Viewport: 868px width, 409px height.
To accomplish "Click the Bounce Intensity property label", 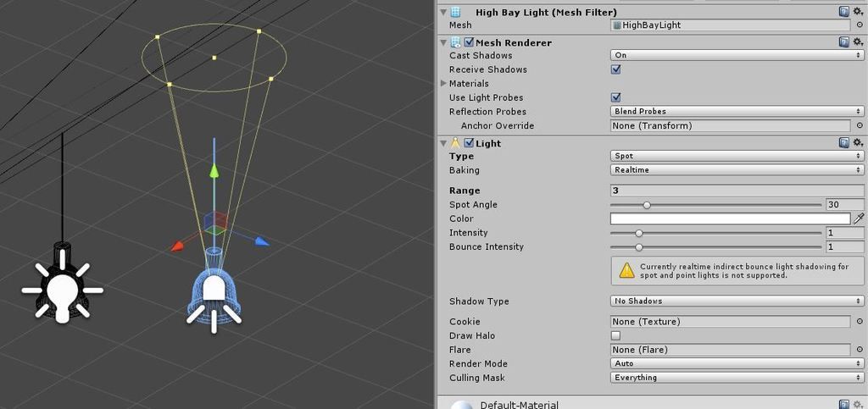I will pos(486,246).
